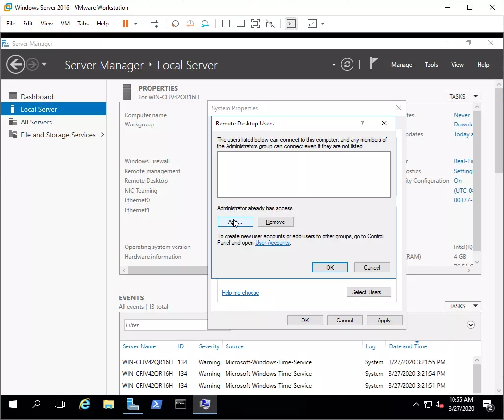Expand the Events filter options chevron

pos(471,325)
